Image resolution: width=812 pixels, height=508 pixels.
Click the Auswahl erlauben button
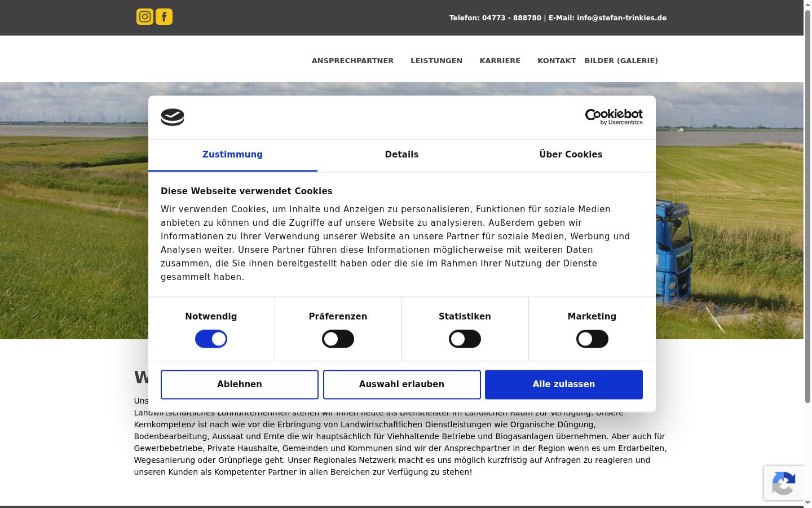(x=401, y=384)
